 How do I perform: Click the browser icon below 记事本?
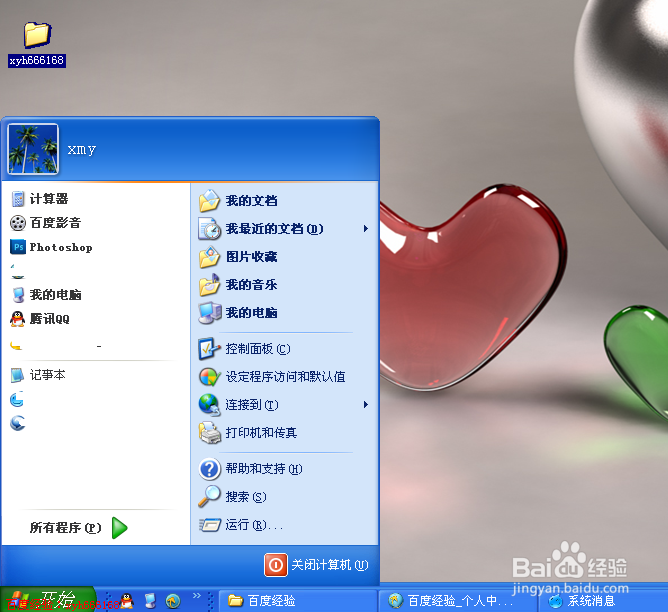pos(17,399)
